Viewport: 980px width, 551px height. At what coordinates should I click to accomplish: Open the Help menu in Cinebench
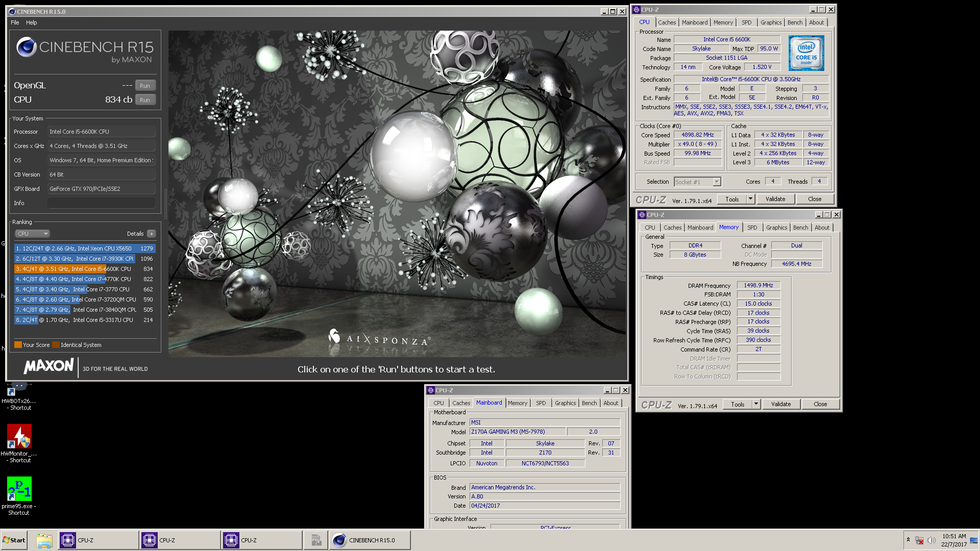coord(32,22)
